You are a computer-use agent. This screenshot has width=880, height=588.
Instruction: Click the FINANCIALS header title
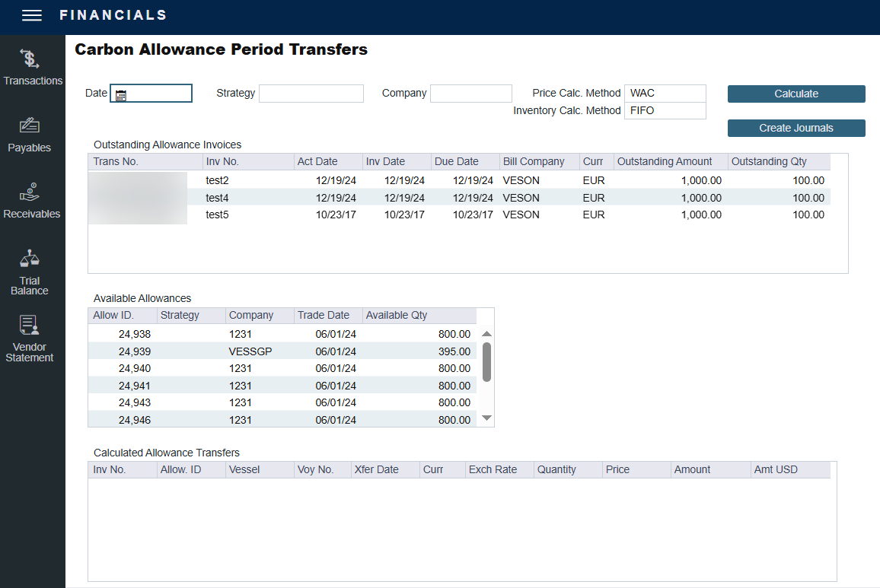(x=114, y=14)
